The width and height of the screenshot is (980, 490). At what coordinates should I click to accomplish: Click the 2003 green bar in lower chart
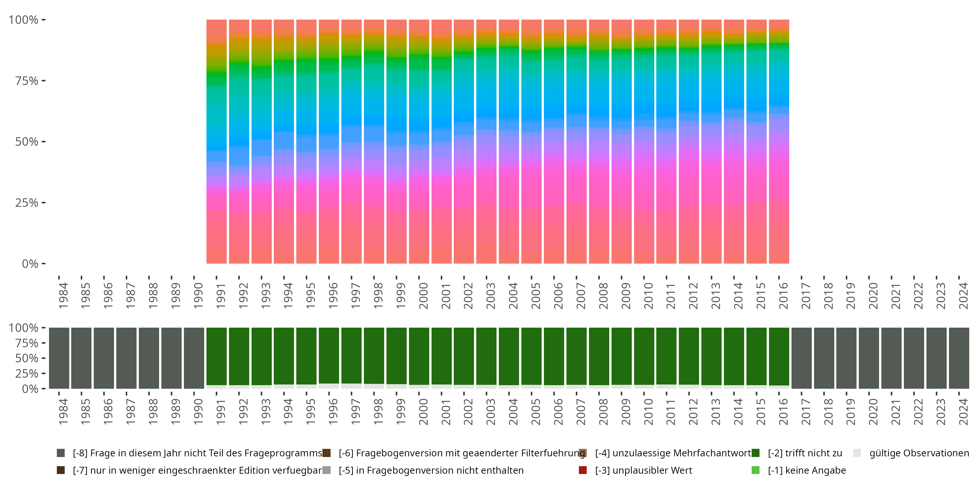click(486, 356)
